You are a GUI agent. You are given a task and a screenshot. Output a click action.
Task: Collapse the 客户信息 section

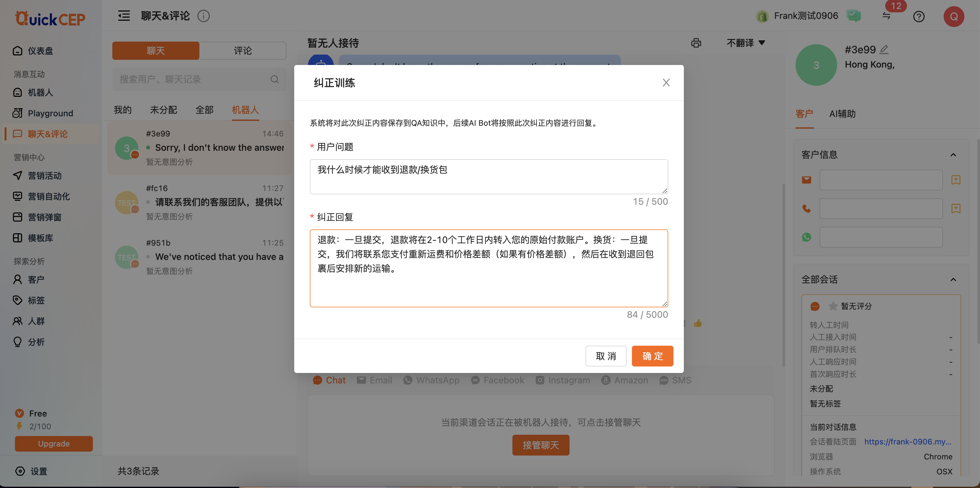point(953,155)
